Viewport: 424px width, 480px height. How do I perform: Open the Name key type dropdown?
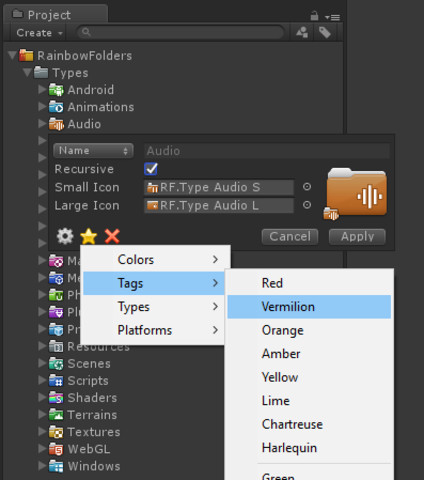pyautogui.click(x=93, y=151)
